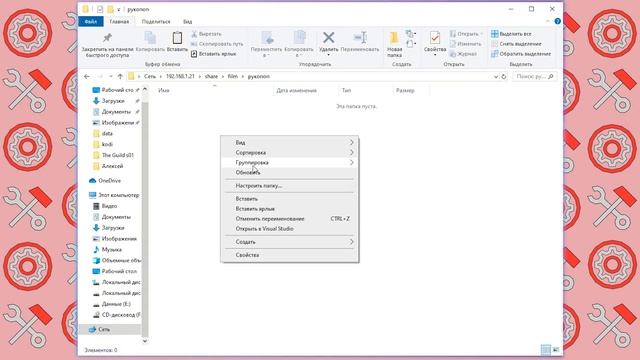Image resolution: width=640 pixels, height=360 pixels.
Task: Select Данные (E:) drive
Action: pos(116,304)
